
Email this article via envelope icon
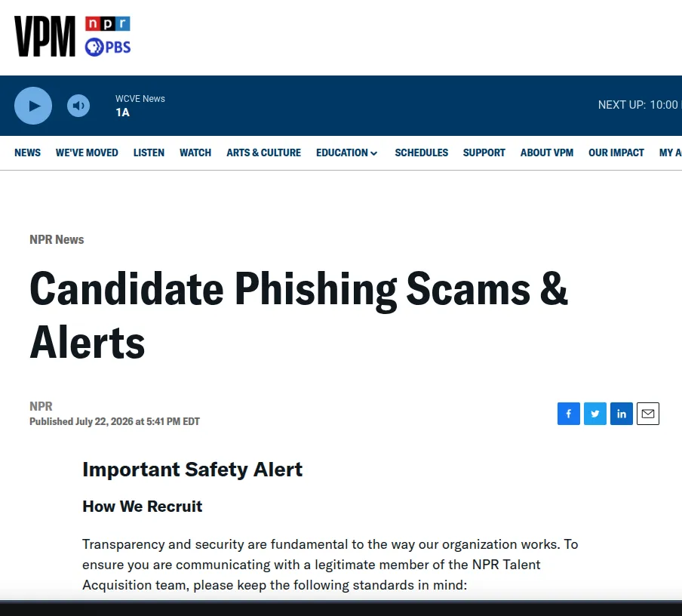(648, 414)
